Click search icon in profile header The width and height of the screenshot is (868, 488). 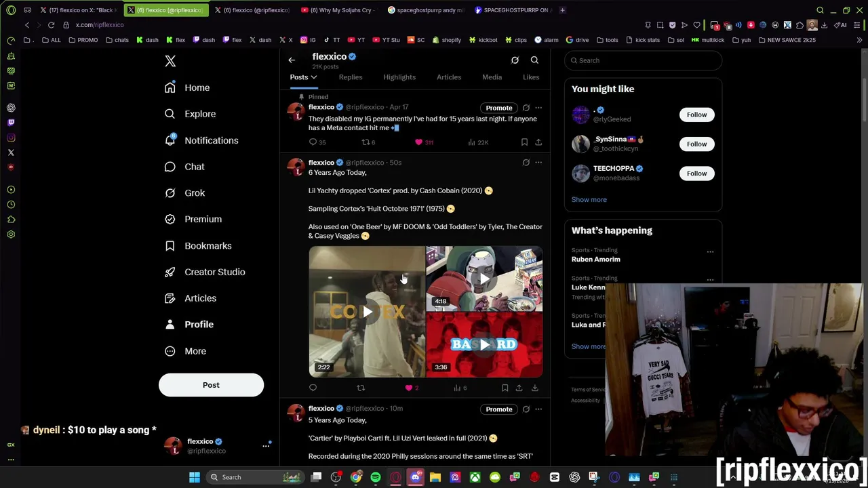coord(534,60)
